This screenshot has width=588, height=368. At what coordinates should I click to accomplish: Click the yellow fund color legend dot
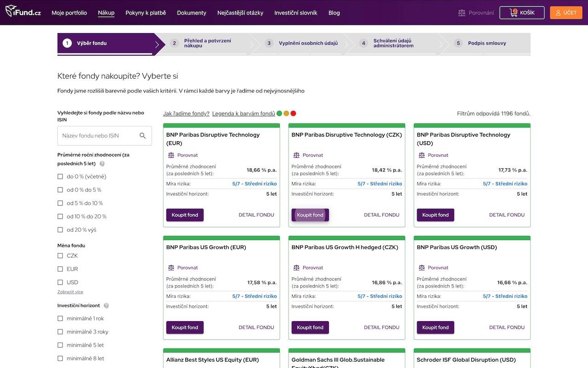(286, 114)
